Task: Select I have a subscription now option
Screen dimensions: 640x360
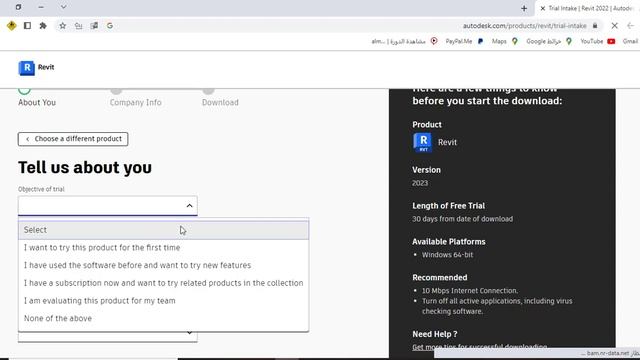Action: coord(163,283)
